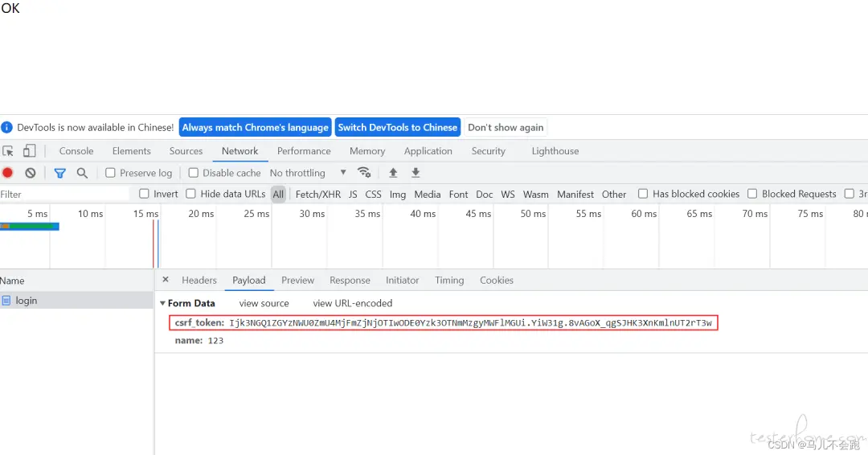The width and height of the screenshot is (868, 455).
Task: Switch to the Console tab
Action: pyautogui.click(x=76, y=151)
